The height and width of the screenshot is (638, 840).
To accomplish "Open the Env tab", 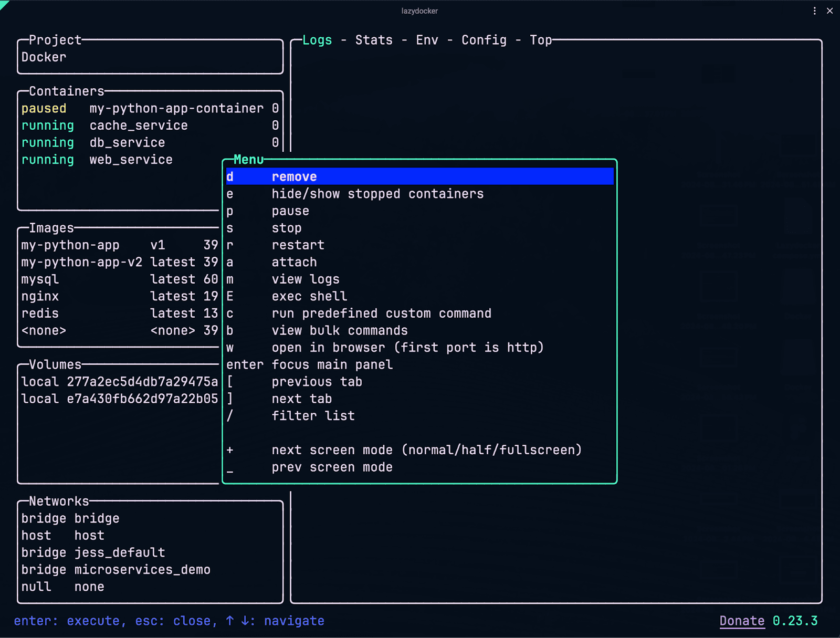I will pyautogui.click(x=427, y=40).
